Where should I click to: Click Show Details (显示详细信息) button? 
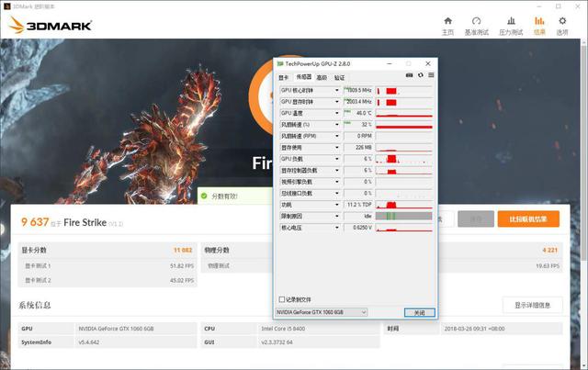point(532,305)
